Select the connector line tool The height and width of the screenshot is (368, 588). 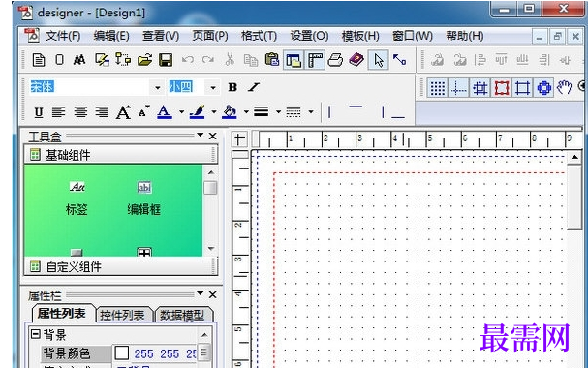point(400,60)
